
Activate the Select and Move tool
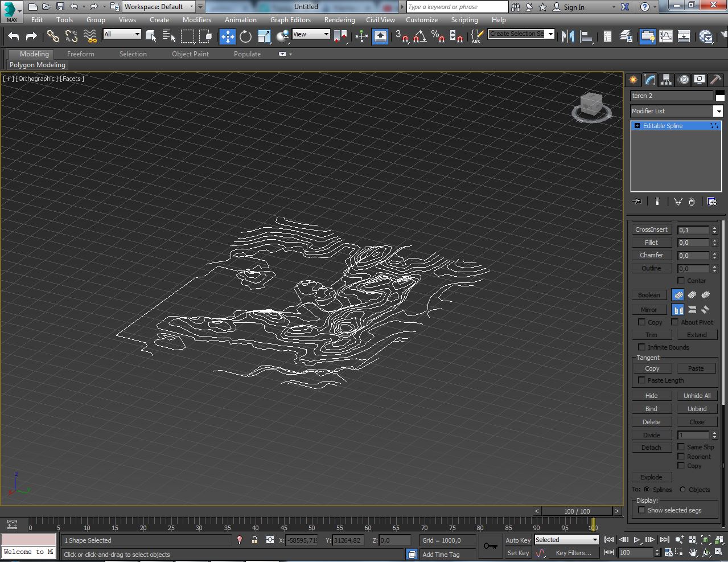228,36
